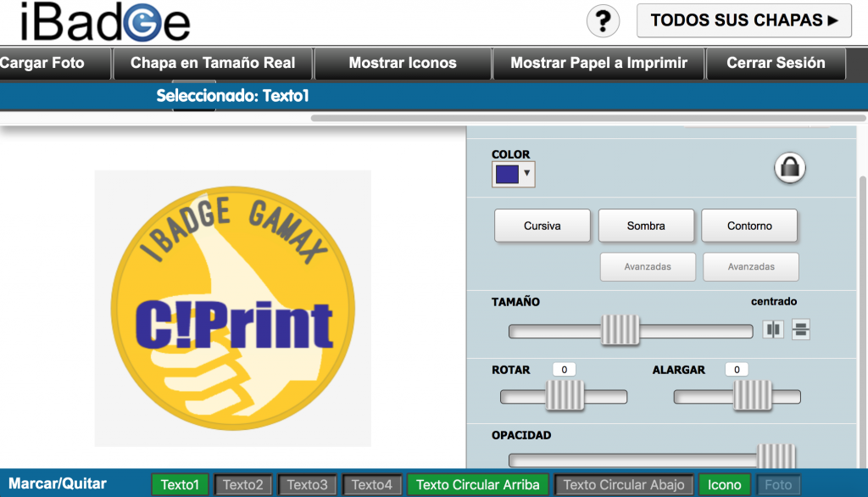Screen dimensions: 868x497
Task: Open TODOS SUS CHAPAS list
Action: tap(744, 20)
